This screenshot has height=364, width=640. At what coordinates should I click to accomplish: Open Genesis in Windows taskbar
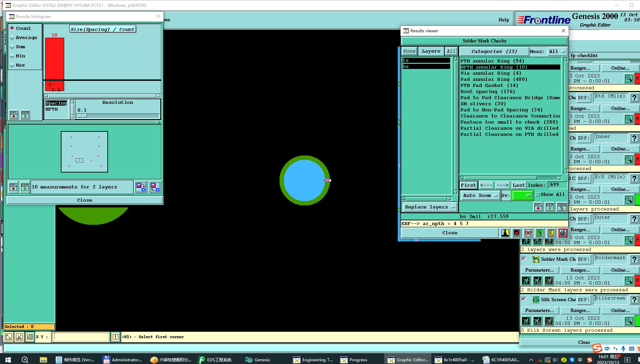[258, 360]
